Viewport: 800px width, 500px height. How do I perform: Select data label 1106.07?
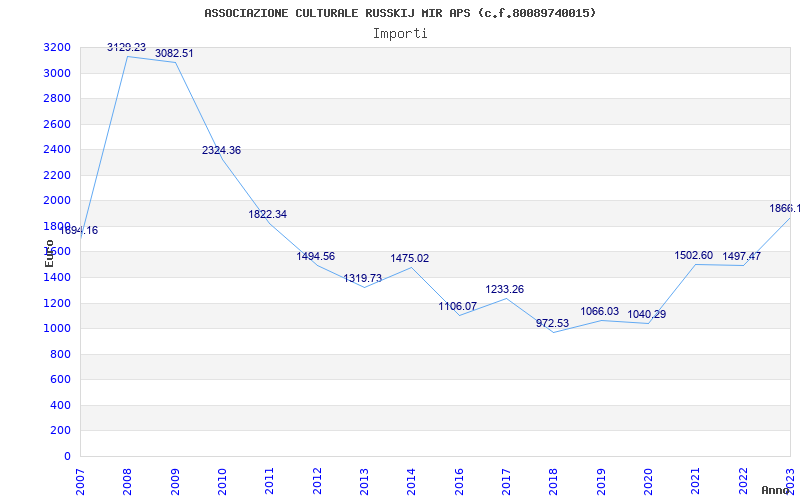click(x=458, y=307)
